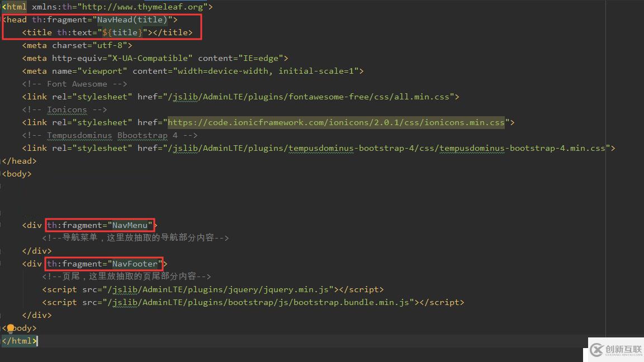The height and width of the screenshot is (362, 644).
Task: Click the Ionicons comment line
Action: click(64, 109)
